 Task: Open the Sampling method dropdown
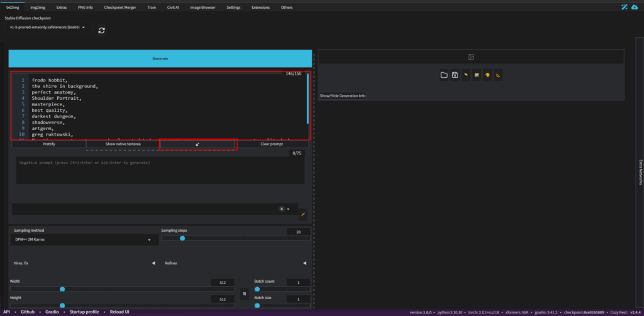click(x=83, y=239)
